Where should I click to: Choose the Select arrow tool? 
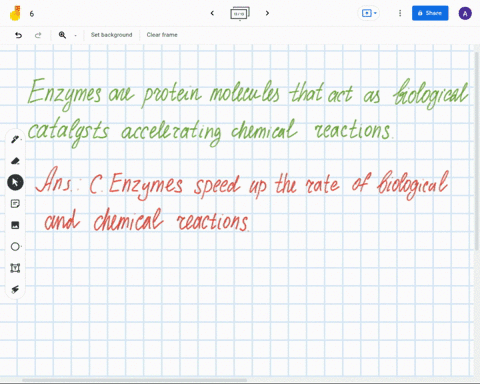[15, 182]
